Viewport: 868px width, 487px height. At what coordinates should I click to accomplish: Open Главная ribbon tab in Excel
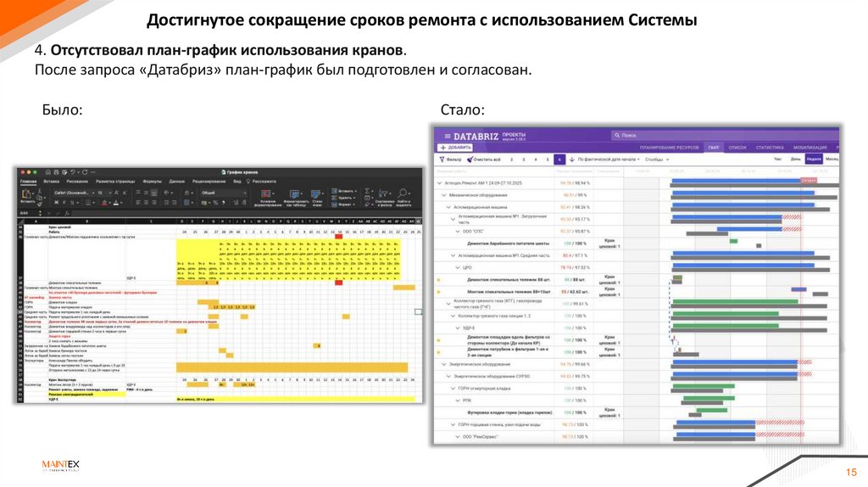pos(28,182)
